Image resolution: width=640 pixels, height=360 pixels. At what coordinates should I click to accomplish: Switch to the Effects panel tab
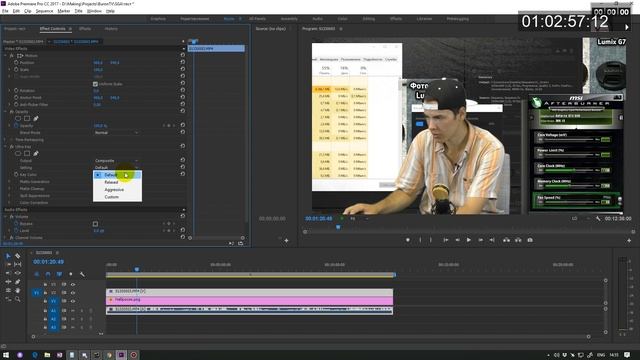pos(85,29)
